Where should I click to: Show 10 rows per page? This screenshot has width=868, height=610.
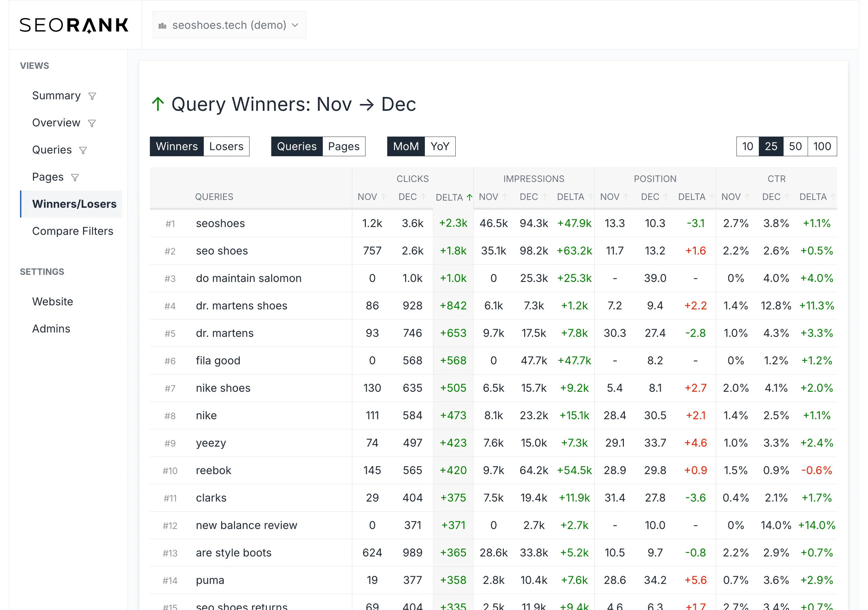point(747,146)
